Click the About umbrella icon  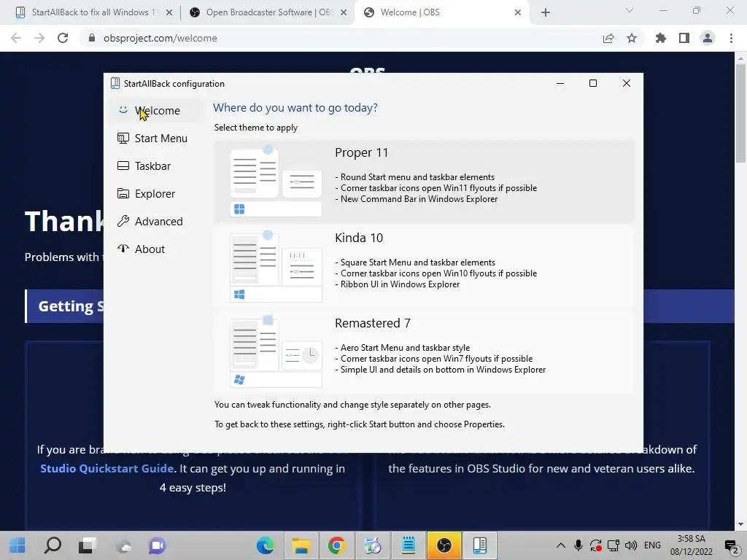coord(123,248)
